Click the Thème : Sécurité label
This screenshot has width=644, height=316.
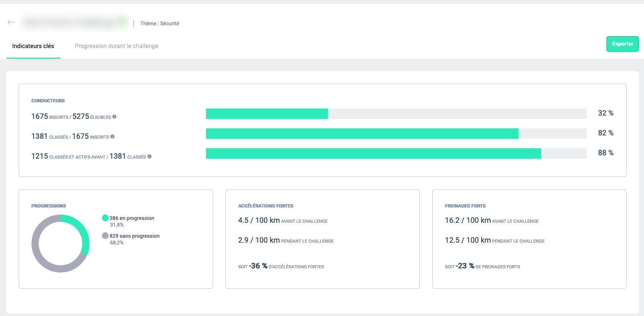[x=160, y=24]
